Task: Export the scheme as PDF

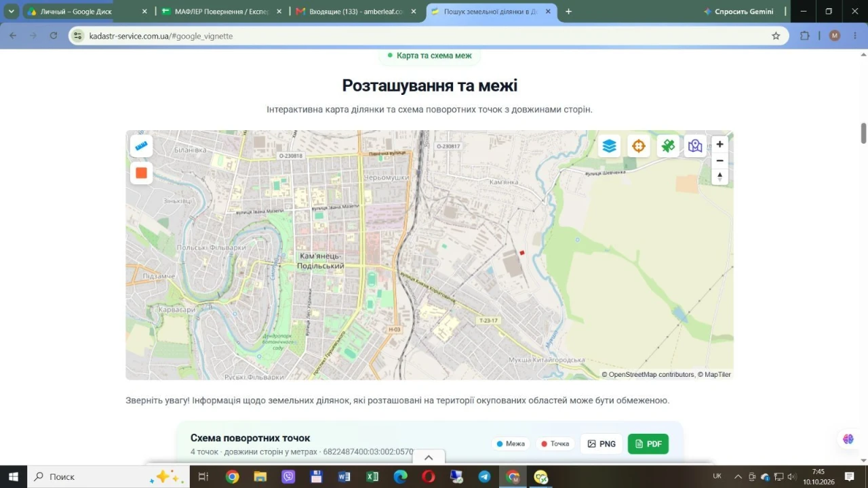Action: [x=648, y=444]
